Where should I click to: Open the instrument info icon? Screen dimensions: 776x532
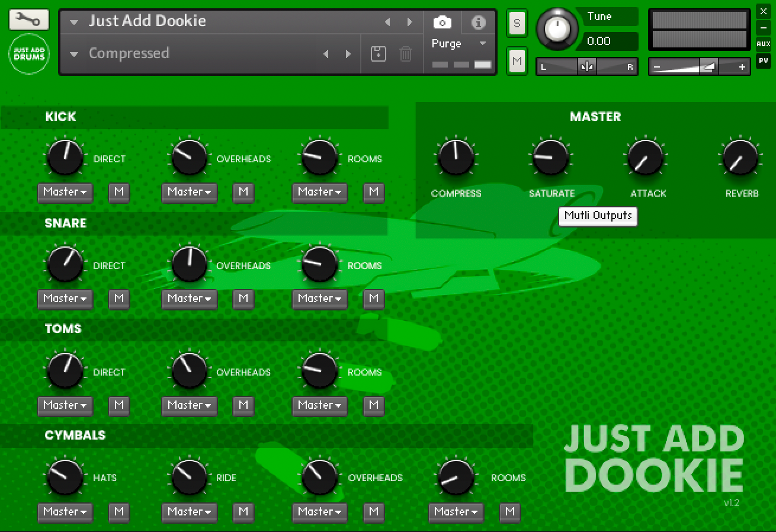(x=478, y=23)
